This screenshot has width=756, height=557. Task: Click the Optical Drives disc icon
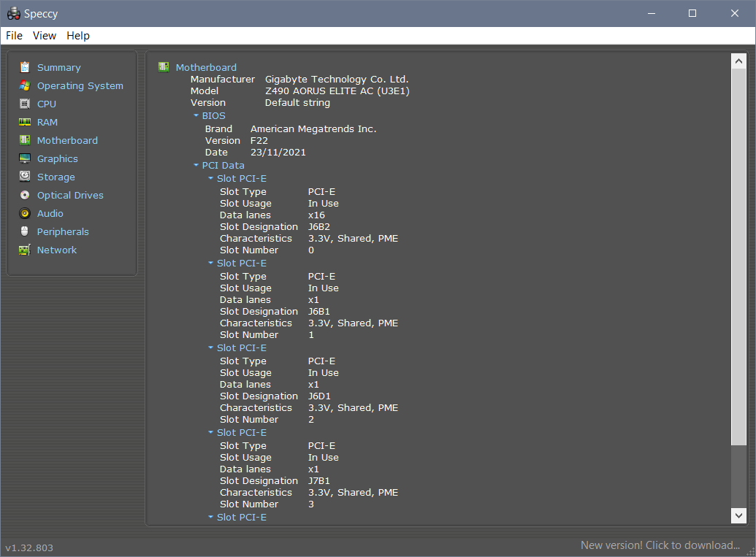pos(25,195)
